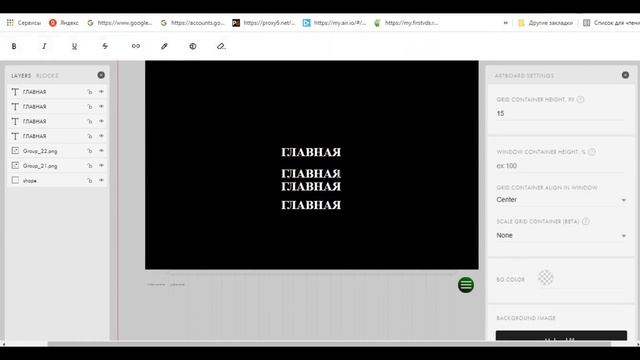Image resolution: width=640 pixels, height=360 pixels.
Task: Apply strikethrough formatting
Action: (105, 46)
